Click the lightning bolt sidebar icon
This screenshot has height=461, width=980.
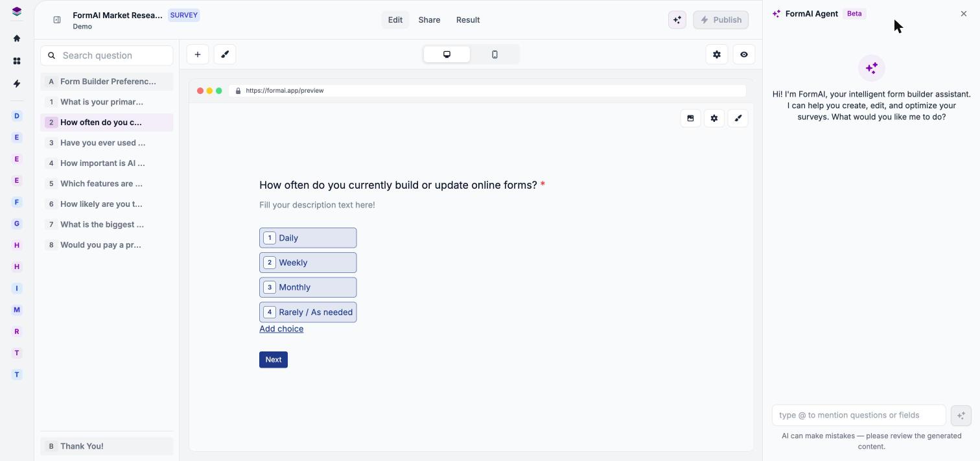pyautogui.click(x=17, y=84)
